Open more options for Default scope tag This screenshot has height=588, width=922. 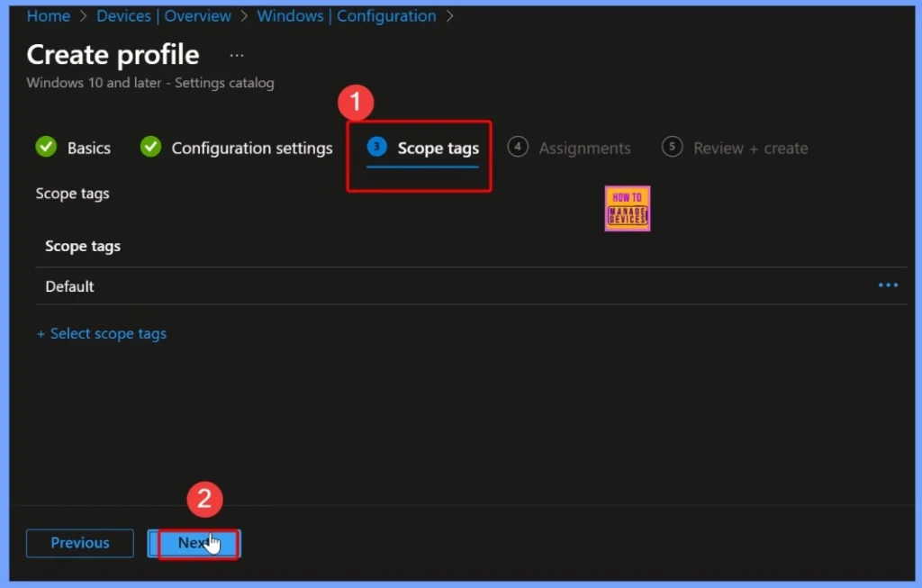(888, 285)
